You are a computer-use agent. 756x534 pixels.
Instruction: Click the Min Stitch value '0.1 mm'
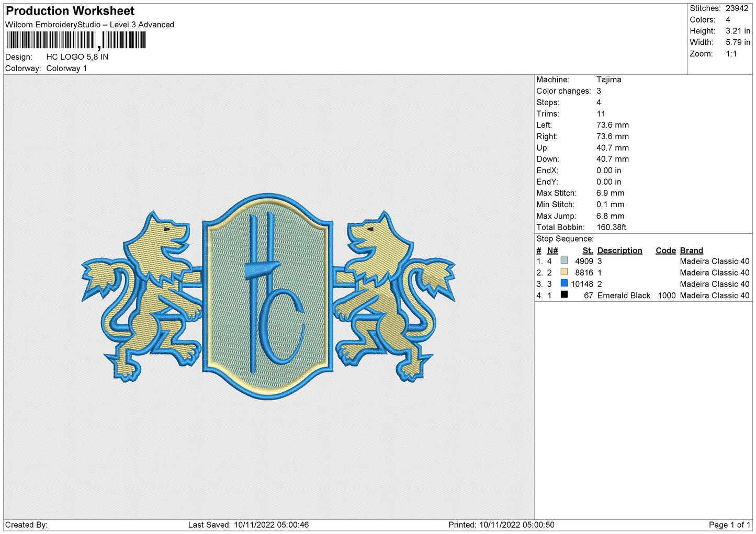tap(611, 204)
